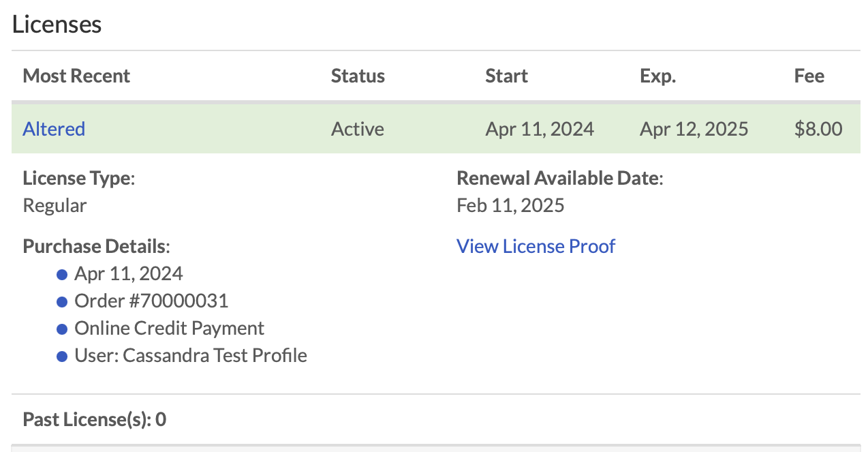Click the Start date Apr 11, 2024 in row
The image size is (868, 452).
pyautogui.click(x=540, y=129)
